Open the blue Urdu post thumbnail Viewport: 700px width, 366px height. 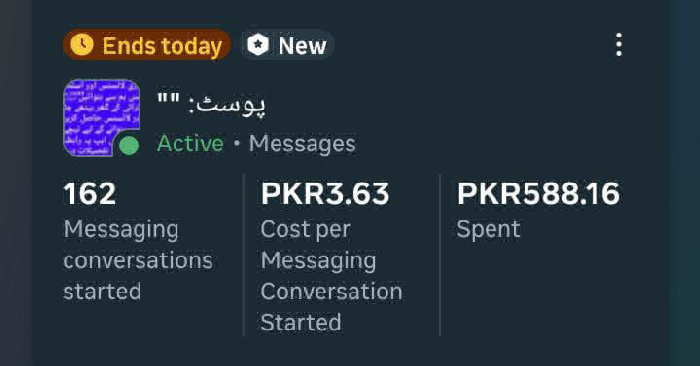[x=101, y=117]
